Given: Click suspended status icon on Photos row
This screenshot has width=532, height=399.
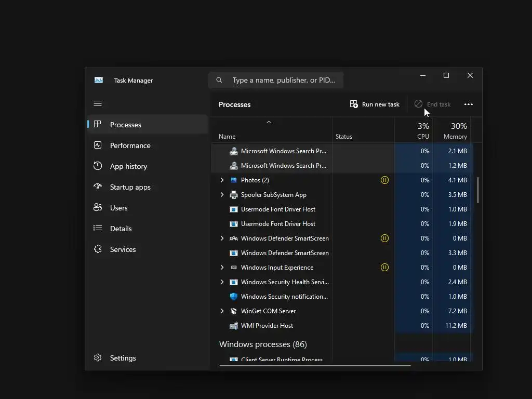Looking at the screenshot, I should pos(384,180).
